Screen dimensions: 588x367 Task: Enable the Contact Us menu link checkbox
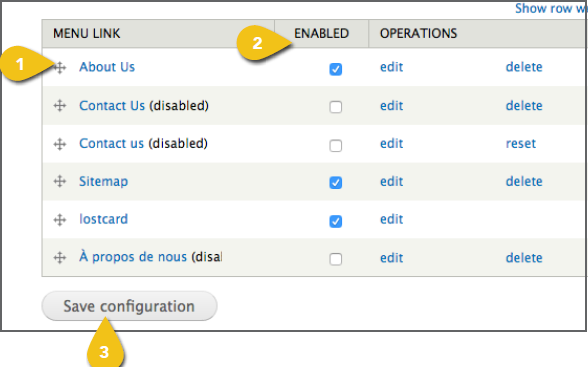click(x=336, y=107)
